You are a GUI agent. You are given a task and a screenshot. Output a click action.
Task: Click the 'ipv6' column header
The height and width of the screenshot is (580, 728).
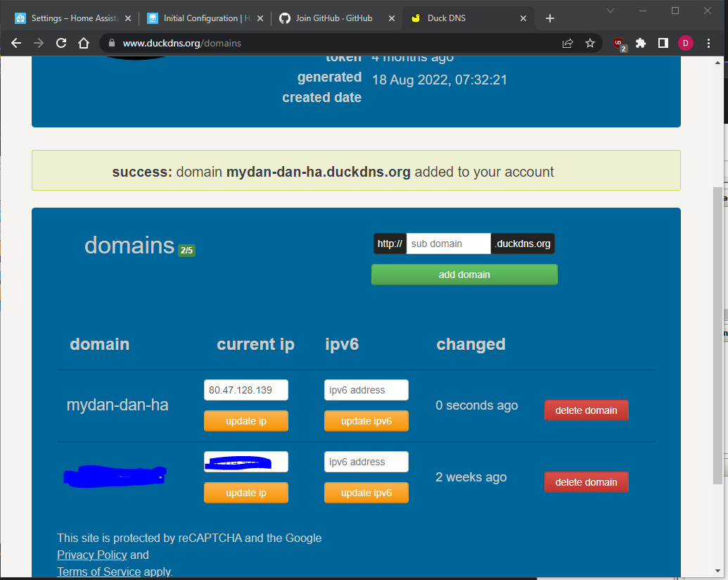[342, 344]
